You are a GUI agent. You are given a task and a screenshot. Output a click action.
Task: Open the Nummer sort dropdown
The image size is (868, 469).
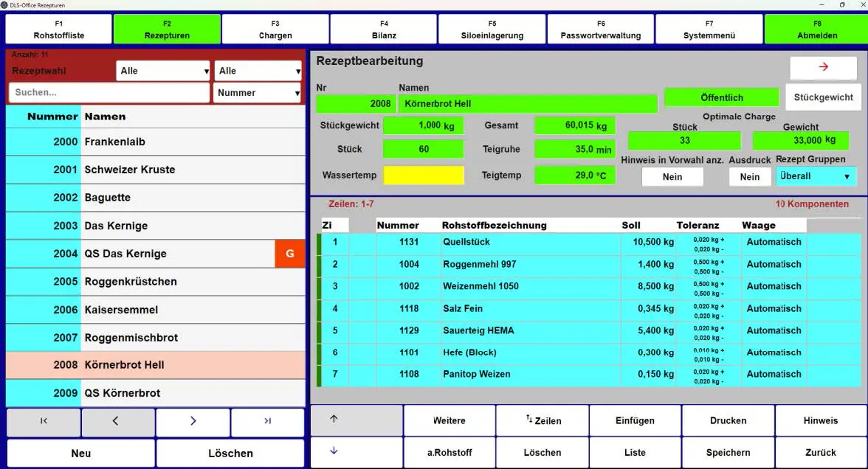(x=257, y=93)
